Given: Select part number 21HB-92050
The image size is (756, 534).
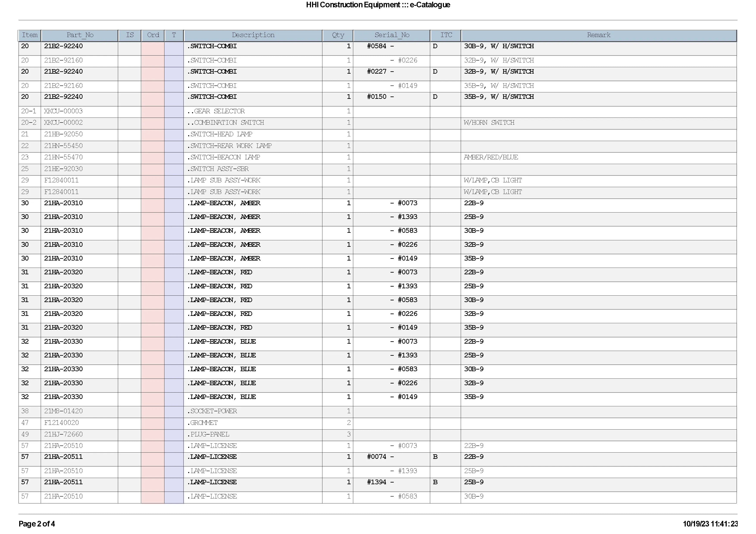Looking at the screenshot, I should click(x=63, y=134).
